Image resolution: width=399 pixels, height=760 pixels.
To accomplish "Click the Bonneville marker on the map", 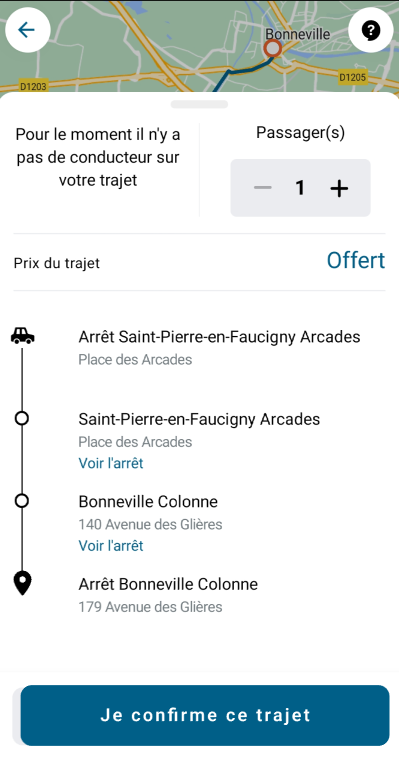I will pos(273,48).
